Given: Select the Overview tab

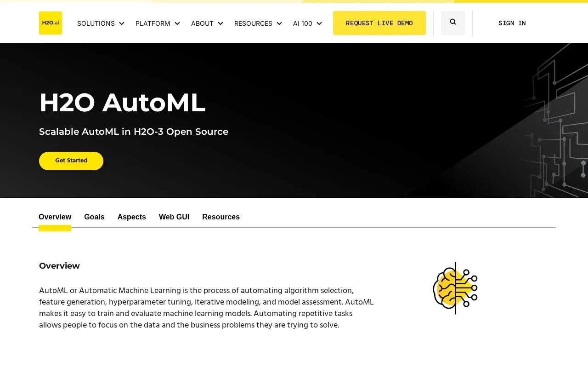Looking at the screenshot, I should click(55, 217).
